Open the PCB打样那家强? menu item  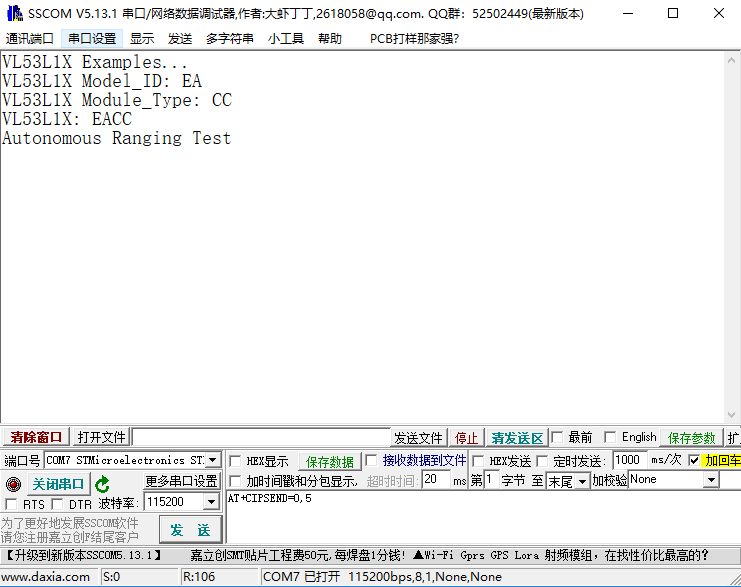tap(414, 38)
